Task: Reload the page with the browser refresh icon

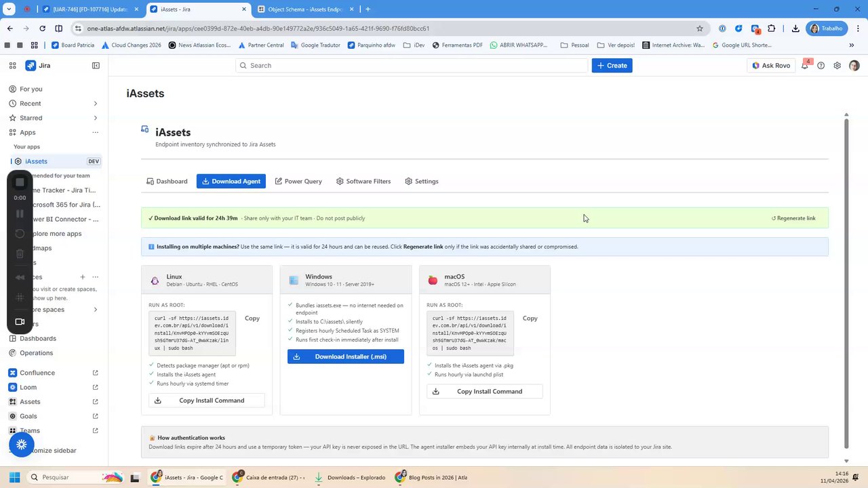Action: (42, 28)
